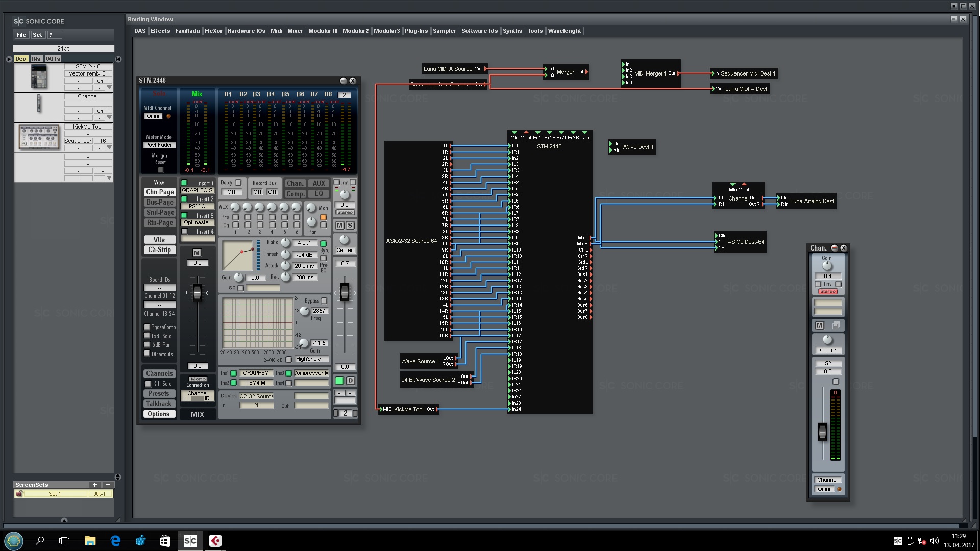Open Snd-Page view
This screenshot has width=980, height=551.
click(160, 213)
